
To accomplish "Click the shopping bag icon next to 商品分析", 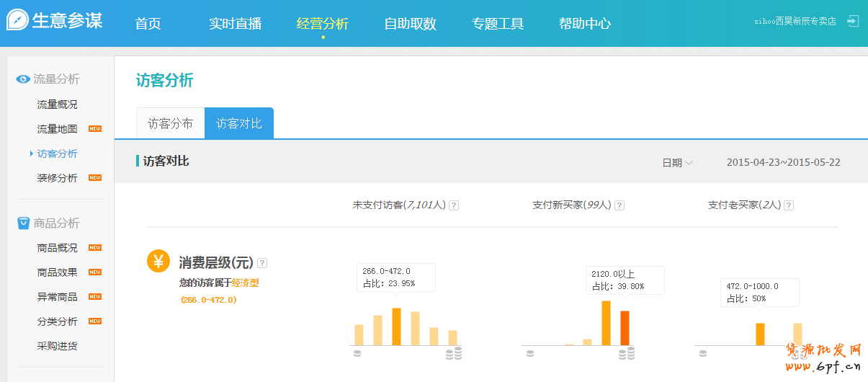I will pyautogui.click(x=23, y=223).
